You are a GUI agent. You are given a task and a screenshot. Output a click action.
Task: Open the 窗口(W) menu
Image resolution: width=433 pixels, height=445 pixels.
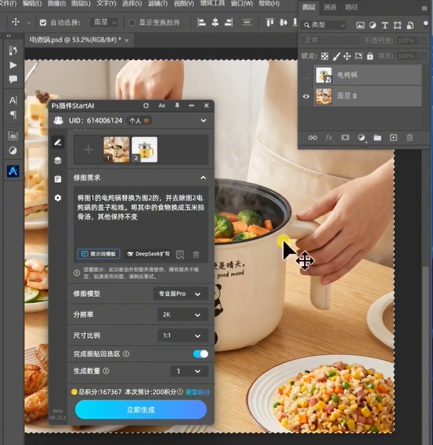point(242,3)
